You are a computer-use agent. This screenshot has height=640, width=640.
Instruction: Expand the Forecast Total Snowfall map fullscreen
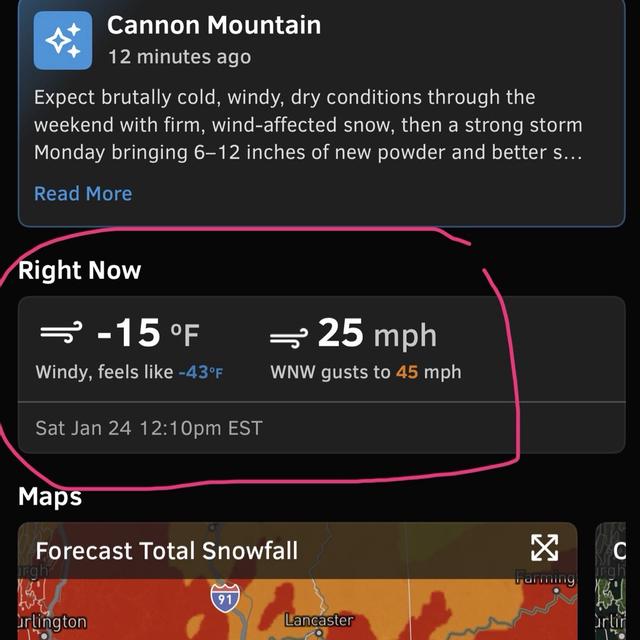coord(544,547)
